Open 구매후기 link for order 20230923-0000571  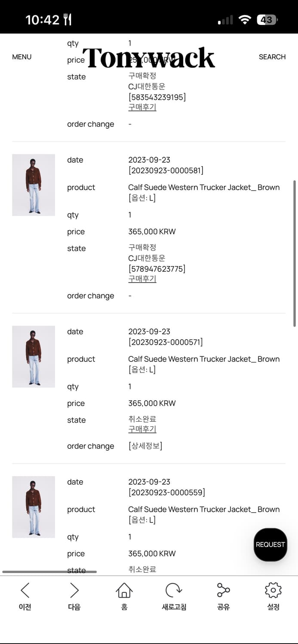[142, 429]
